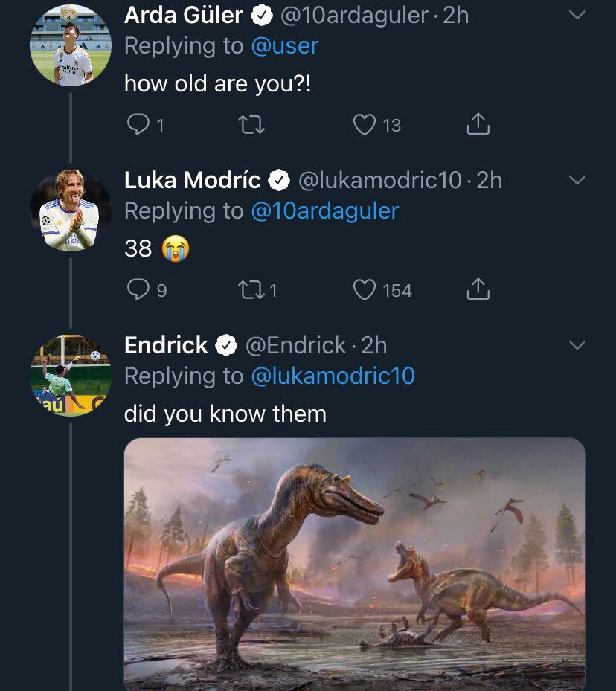Open Luka Modríc's profile picture
Viewport: 616px width, 691px height.
coord(71,210)
